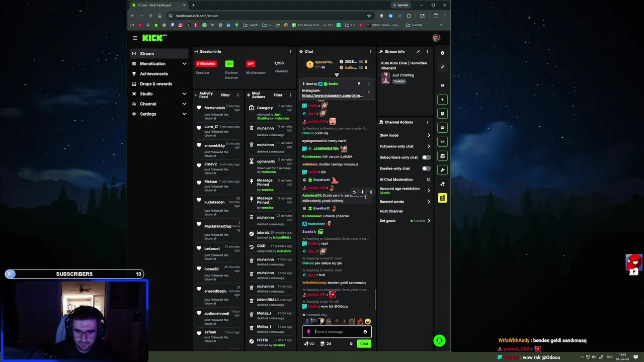Filter the Activity Feed
The width and height of the screenshot is (644, 362).
pos(225,95)
